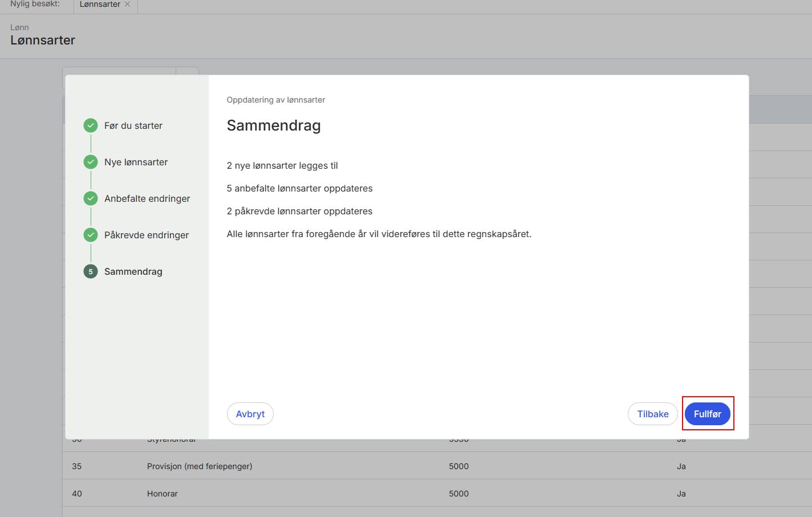The width and height of the screenshot is (812, 517).
Task: Click the Lønnsarter tab under Nylig besøkt
Action: pos(101,4)
